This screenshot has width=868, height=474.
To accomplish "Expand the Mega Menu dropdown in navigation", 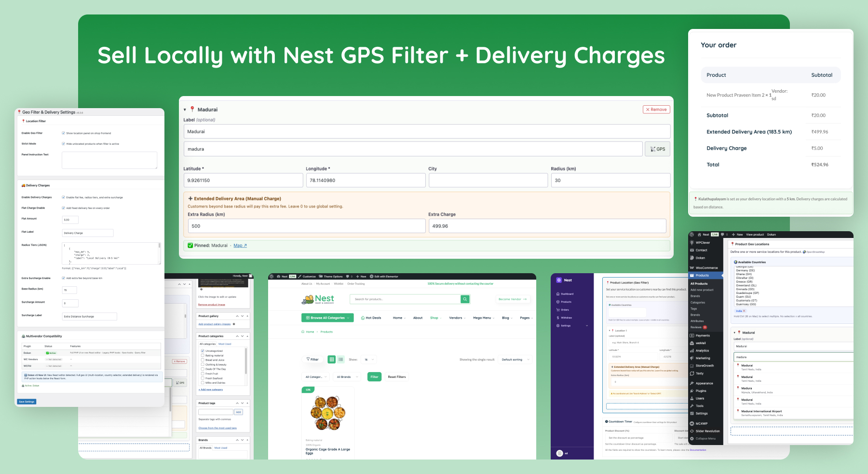I will point(483,318).
